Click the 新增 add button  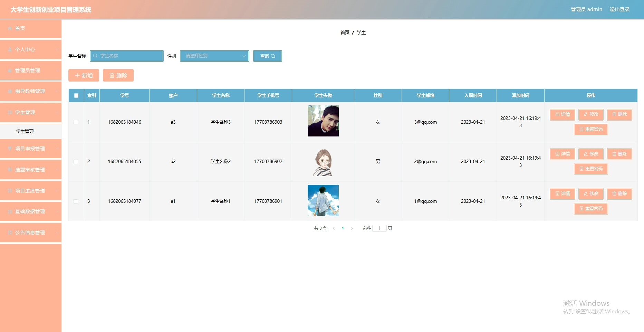(x=84, y=75)
